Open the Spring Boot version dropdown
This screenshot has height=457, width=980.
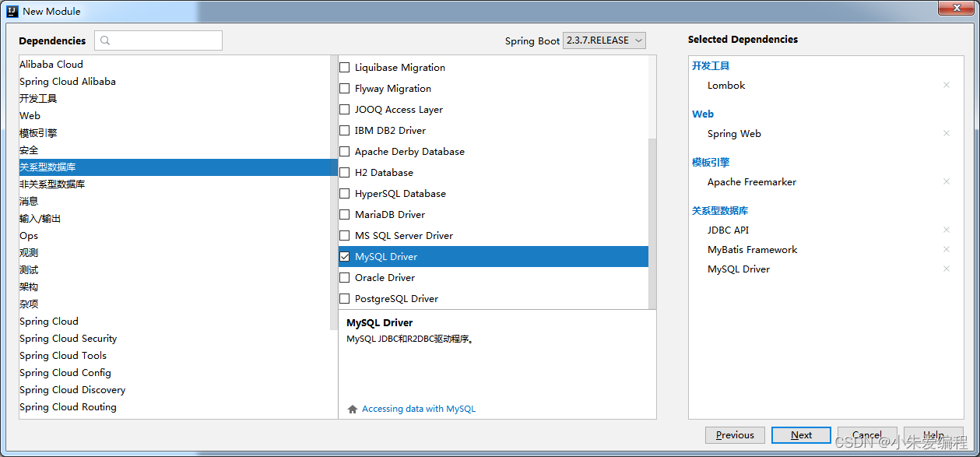click(604, 40)
